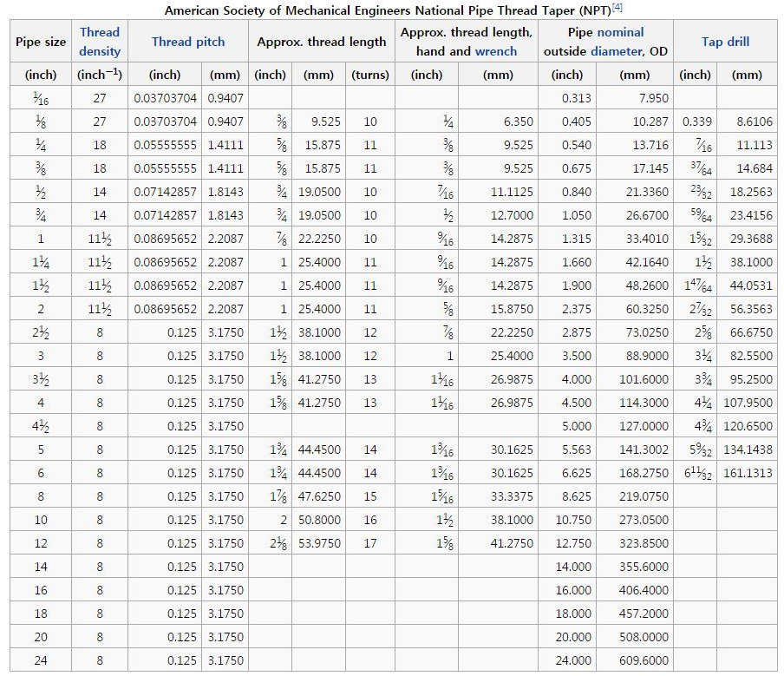Select the 26.6700 outside diameter cell

(x=635, y=215)
